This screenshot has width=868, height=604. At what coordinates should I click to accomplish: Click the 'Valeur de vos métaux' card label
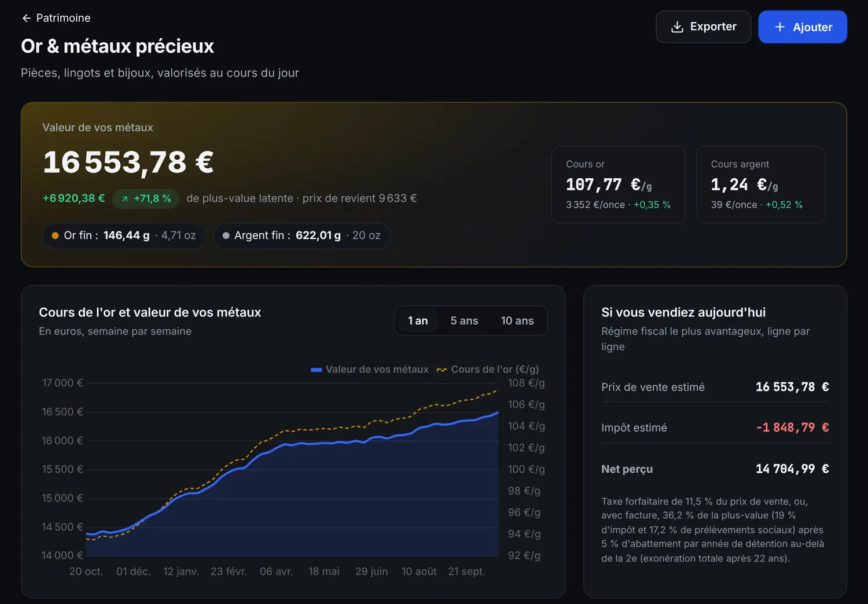[x=98, y=127]
